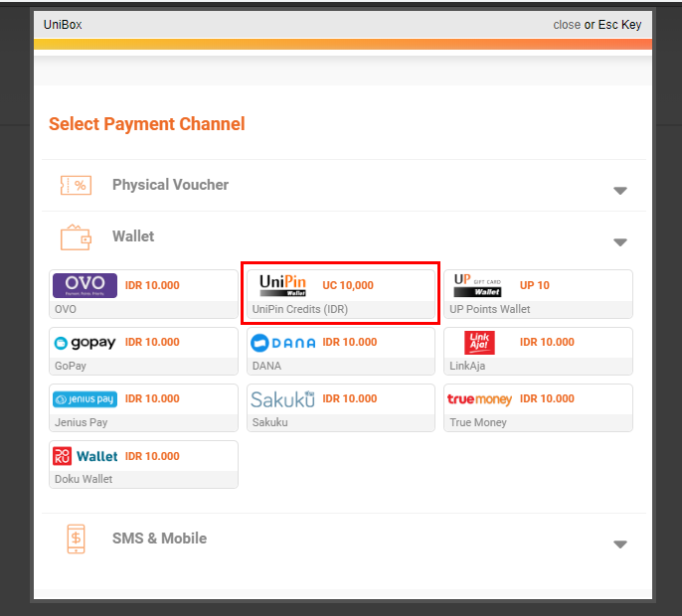682x616 pixels.
Task: Select GoPay IDR 10.000 price
Action: [152, 342]
